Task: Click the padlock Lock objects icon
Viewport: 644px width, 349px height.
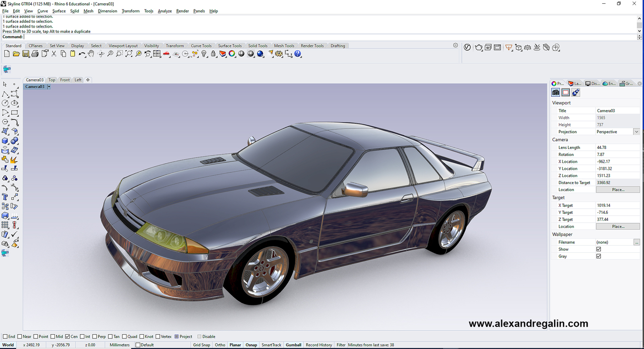Action: point(213,54)
